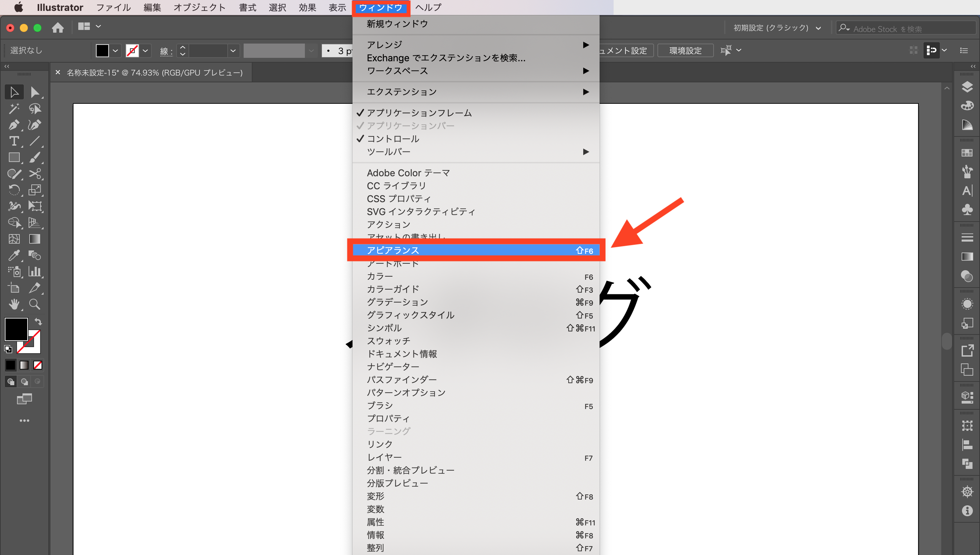Enable Draw Behind mode
This screenshot has height=555, width=980.
(x=24, y=381)
